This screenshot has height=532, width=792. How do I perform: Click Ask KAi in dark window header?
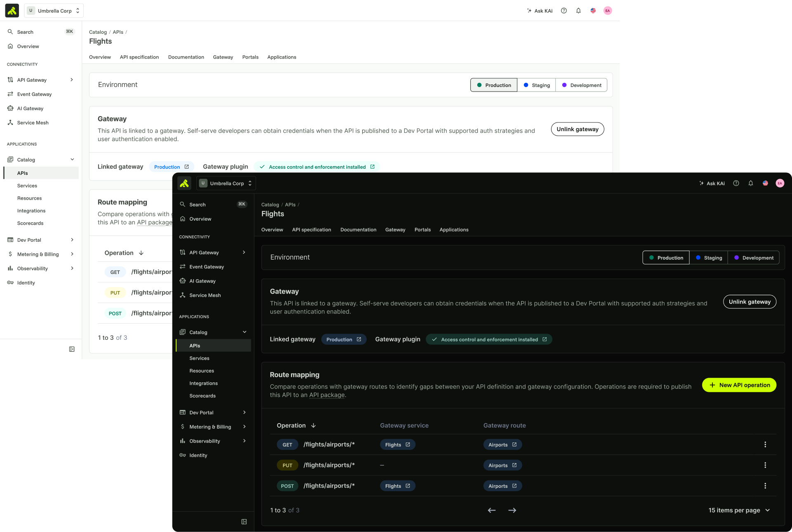tap(712, 183)
